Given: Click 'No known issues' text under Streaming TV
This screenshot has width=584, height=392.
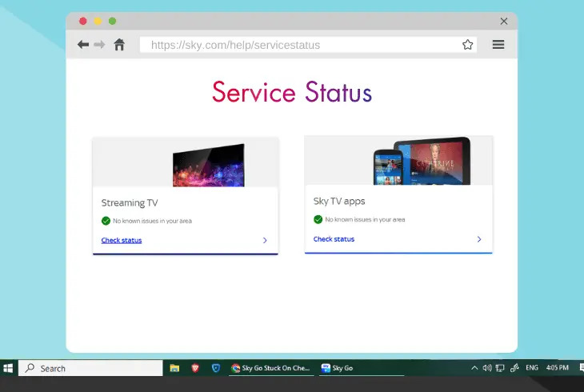Looking at the screenshot, I should click(152, 221).
